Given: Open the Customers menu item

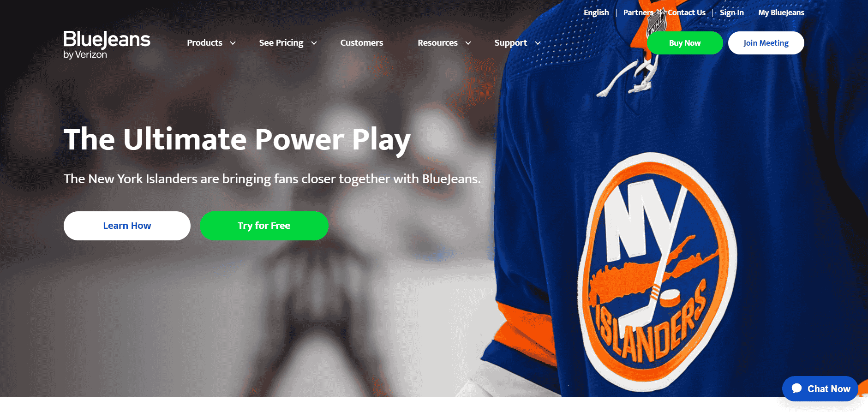Looking at the screenshot, I should click(362, 42).
